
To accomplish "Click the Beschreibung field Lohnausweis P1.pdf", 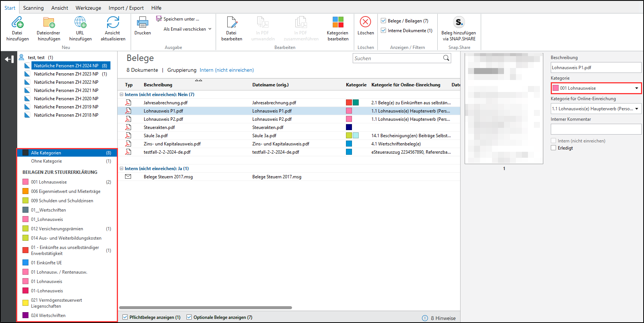I will (x=596, y=68).
